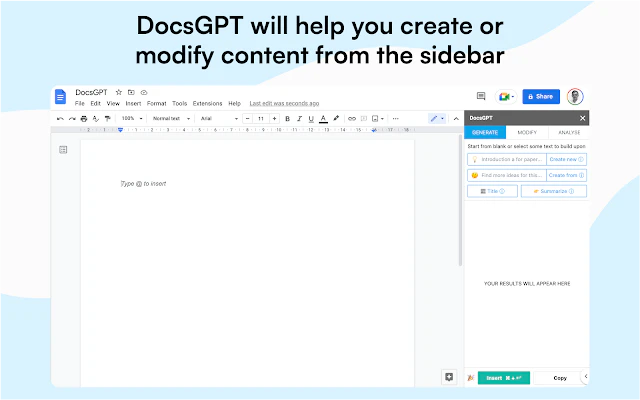Click the Introduction prompt input field
Screen dimensions: 640x400
[x=507, y=159]
